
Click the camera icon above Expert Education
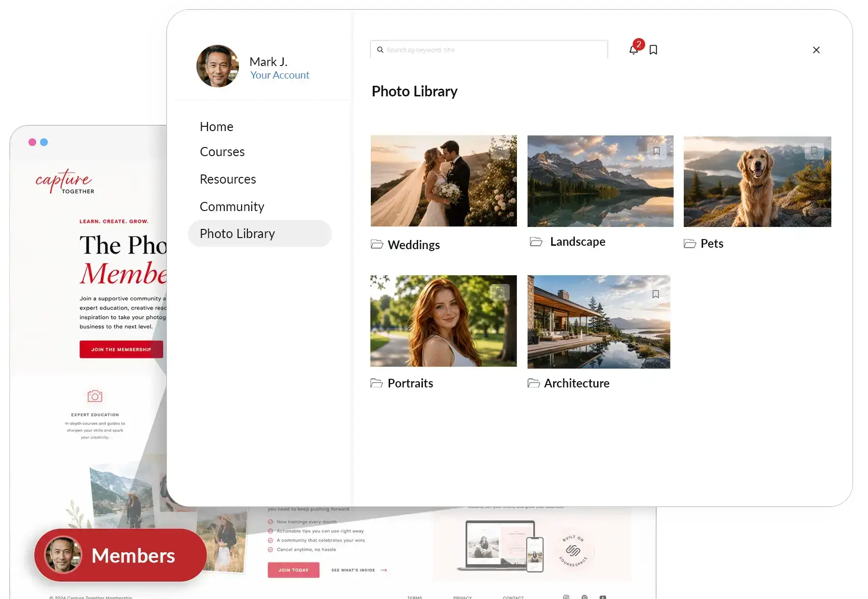click(95, 396)
